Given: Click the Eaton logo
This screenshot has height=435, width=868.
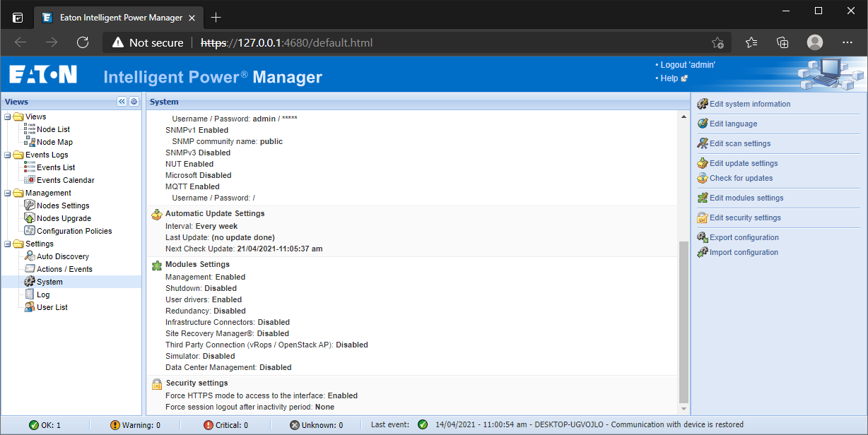Looking at the screenshot, I should 43,75.
